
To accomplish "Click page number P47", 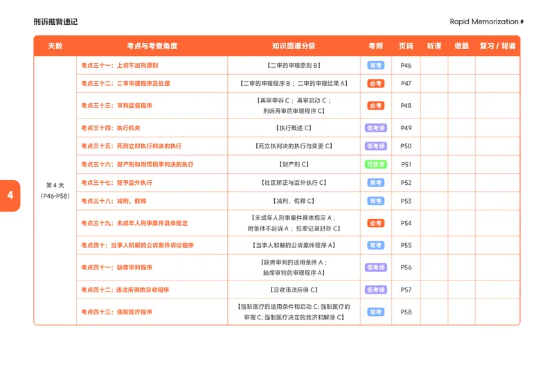I will click(406, 83).
